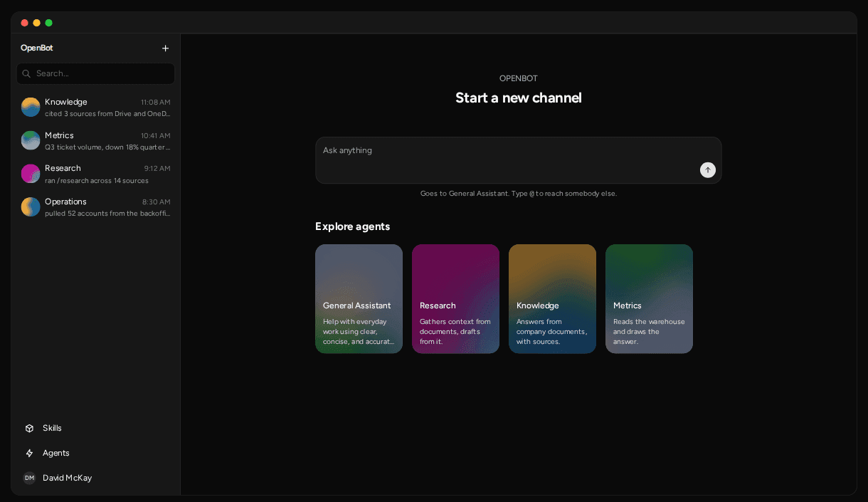Open the Research agent card

pyautogui.click(x=455, y=299)
